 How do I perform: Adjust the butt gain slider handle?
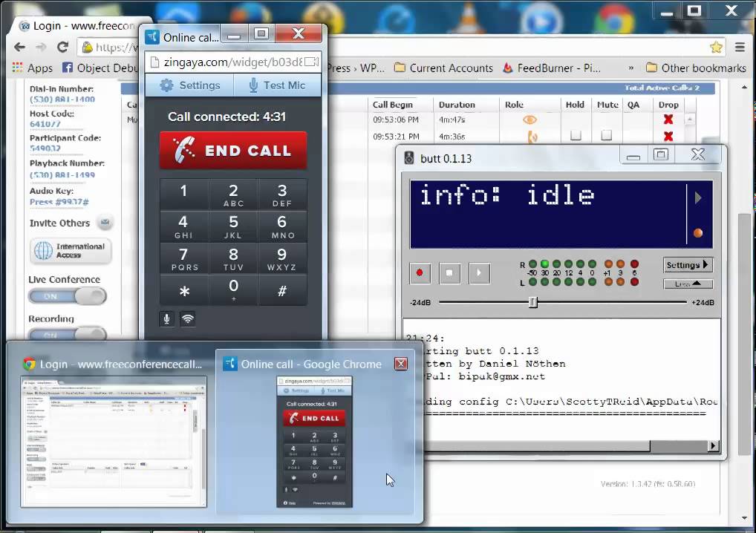532,302
